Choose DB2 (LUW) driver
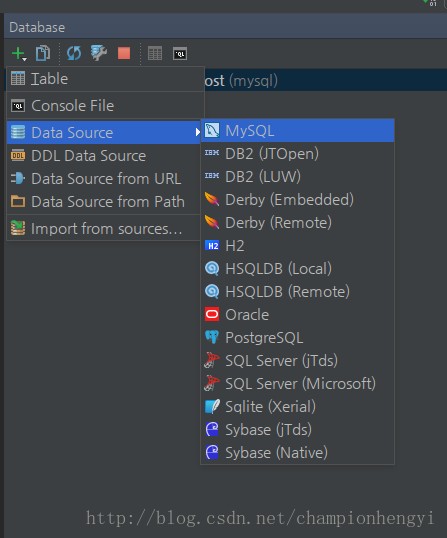 click(297, 177)
